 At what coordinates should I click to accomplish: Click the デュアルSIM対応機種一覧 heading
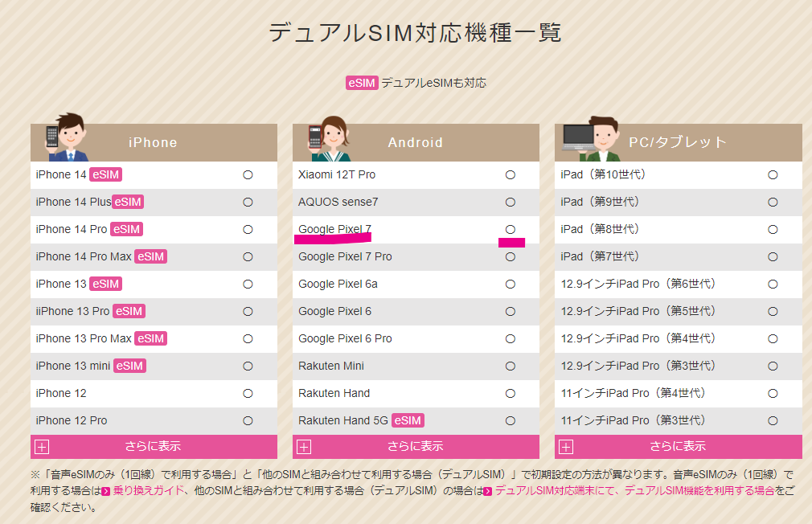tap(416, 33)
